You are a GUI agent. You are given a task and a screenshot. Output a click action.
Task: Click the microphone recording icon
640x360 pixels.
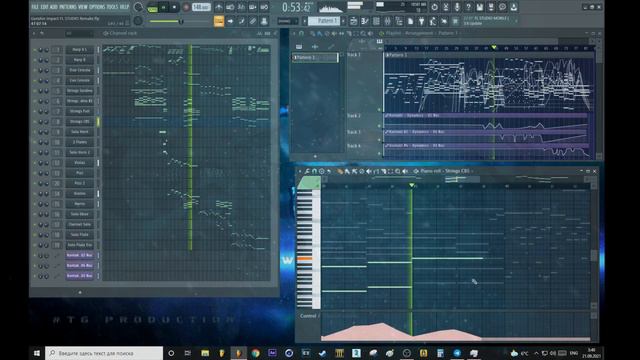[x=457, y=7]
